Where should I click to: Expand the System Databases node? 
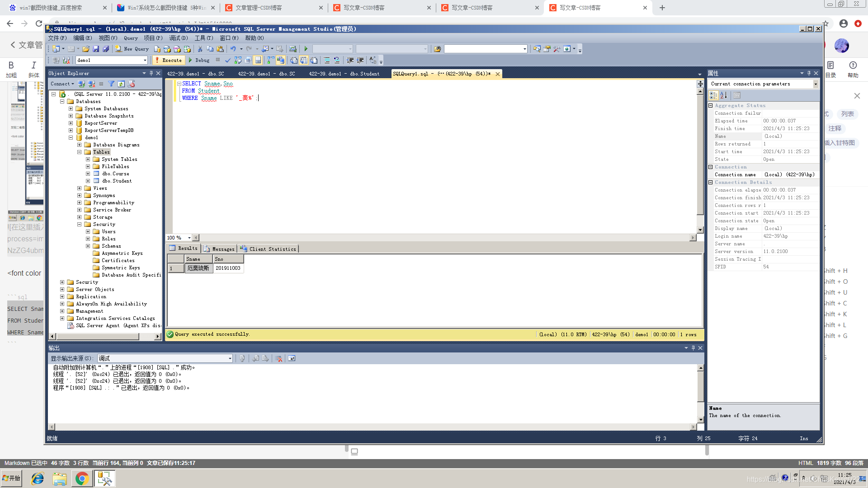click(71, 109)
